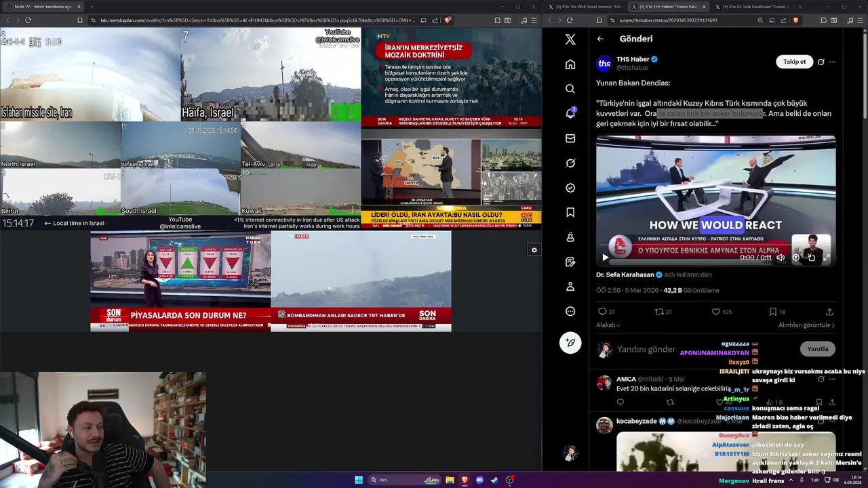This screenshot has width=868, height=488.
Task: Open a new tab in the right browser
Action: [x=800, y=6]
